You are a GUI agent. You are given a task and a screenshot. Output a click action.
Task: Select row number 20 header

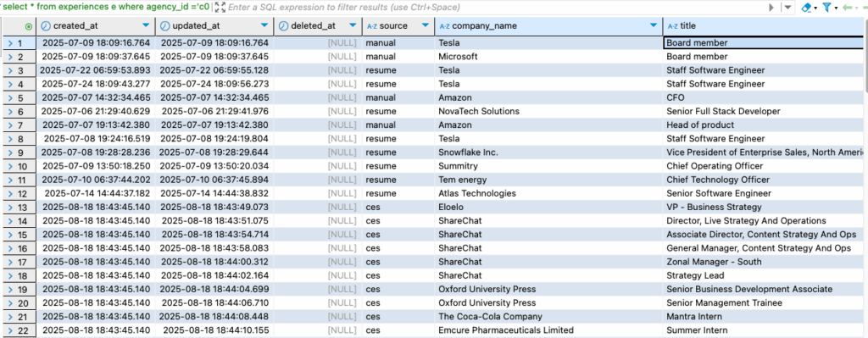point(19,303)
